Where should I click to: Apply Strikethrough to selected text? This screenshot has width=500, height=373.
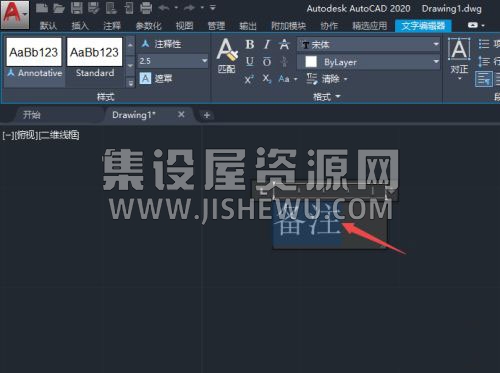pos(284,44)
